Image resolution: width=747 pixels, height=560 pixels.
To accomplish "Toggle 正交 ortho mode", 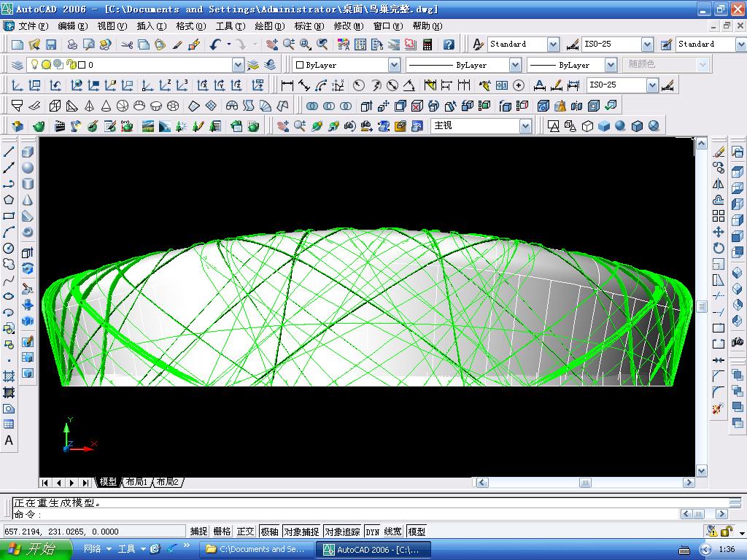I will (x=245, y=532).
